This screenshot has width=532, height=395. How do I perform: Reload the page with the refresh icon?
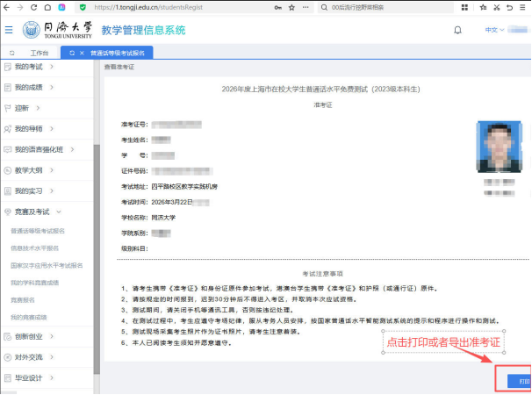point(33,7)
